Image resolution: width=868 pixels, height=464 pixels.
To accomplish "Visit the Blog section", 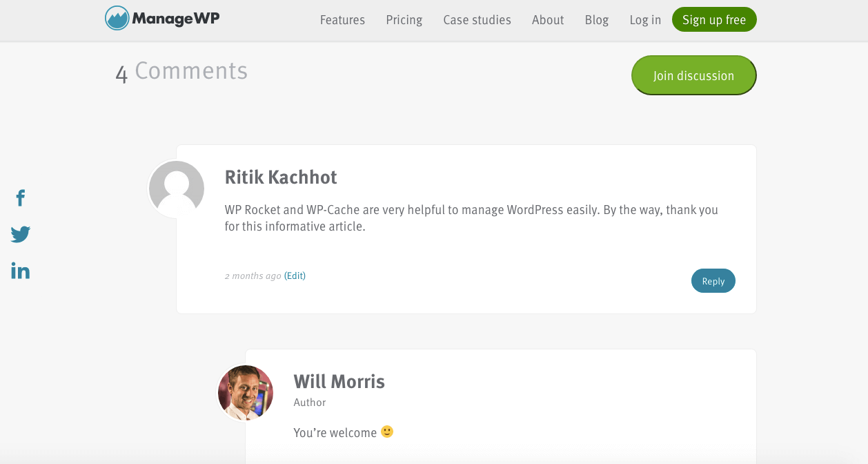I will (596, 20).
